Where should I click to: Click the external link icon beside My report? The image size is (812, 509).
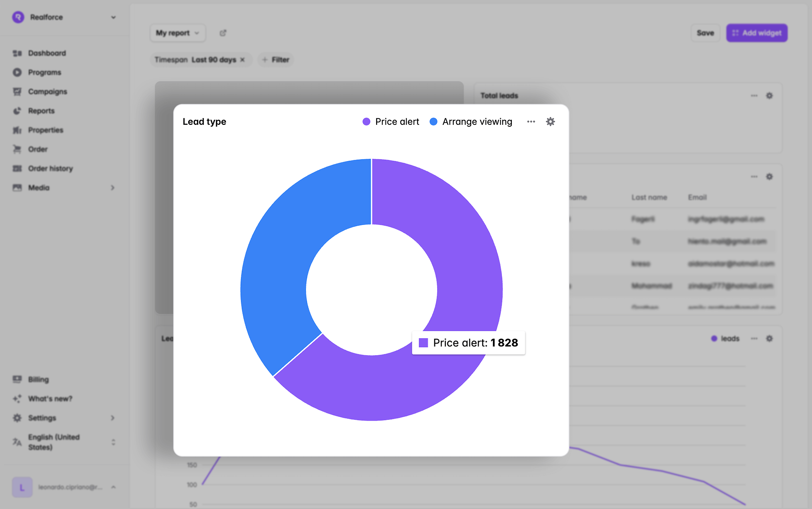223,33
